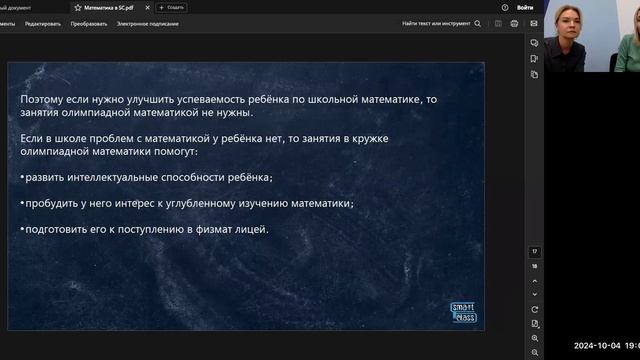Open the bookmarks panel icon
This screenshot has width=640, height=360.
pos(534,59)
